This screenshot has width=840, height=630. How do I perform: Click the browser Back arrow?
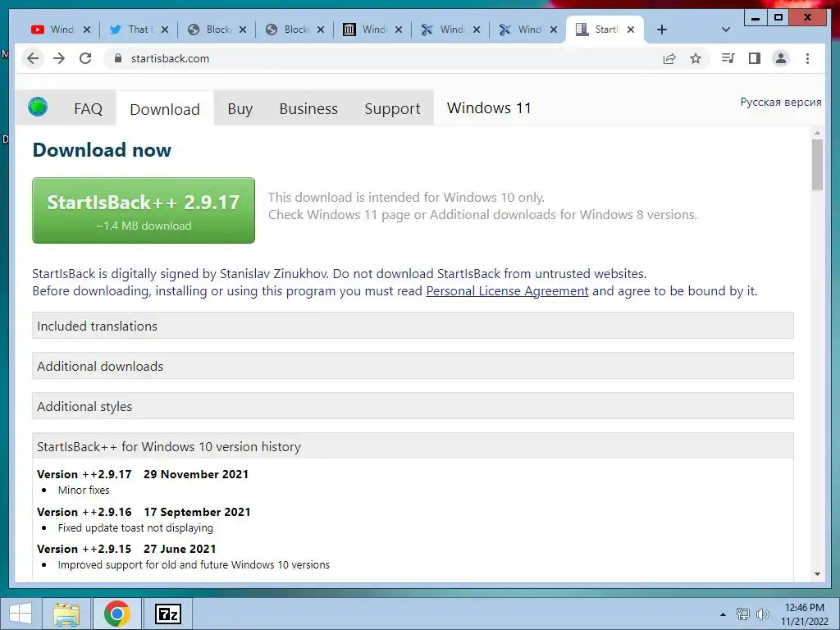(33, 58)
